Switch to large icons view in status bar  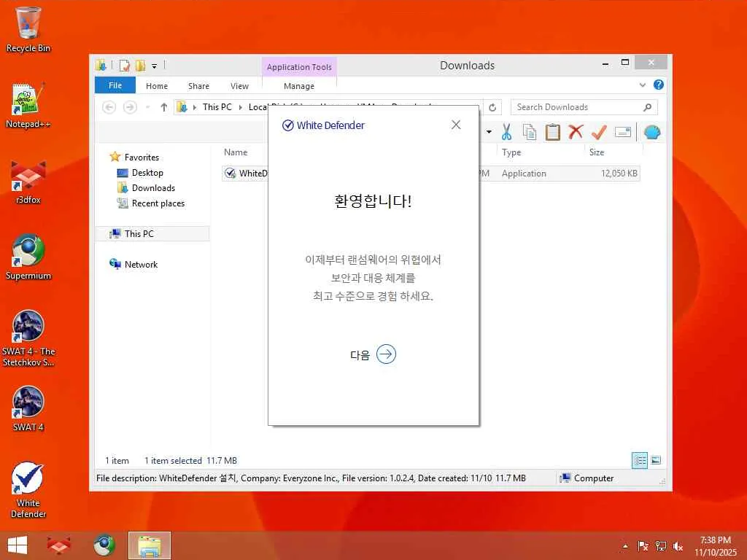coord(656,460)
